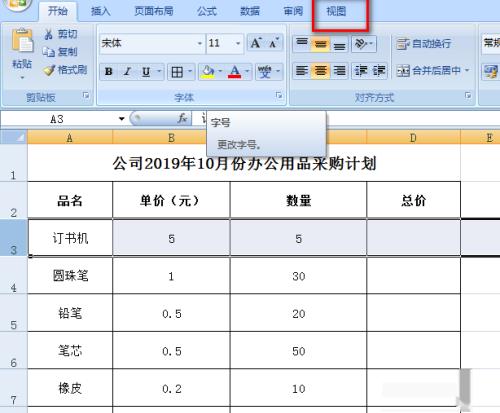Click the phonetic guide (文) icon
The image size is (500, 413).
(x=265, y=72)
